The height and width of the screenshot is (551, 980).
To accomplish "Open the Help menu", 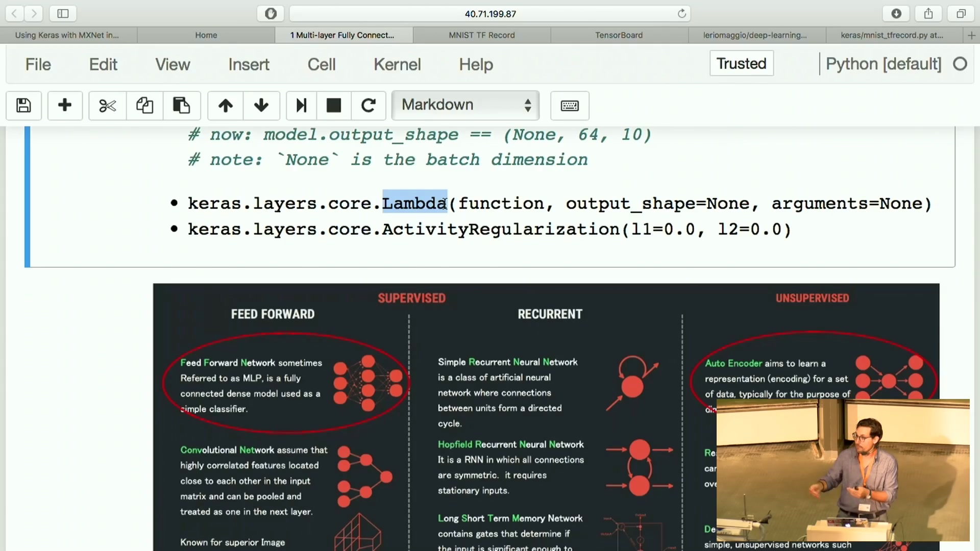I will pos(476,64).
